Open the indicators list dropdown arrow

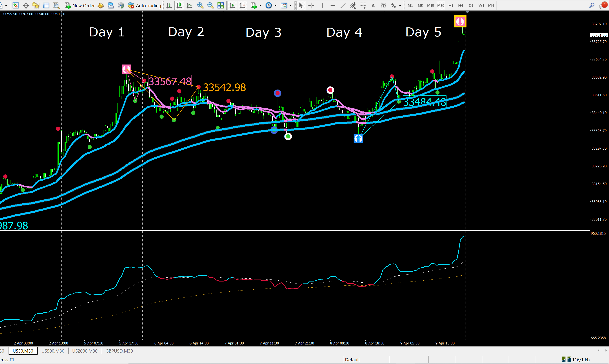point(260,5)
